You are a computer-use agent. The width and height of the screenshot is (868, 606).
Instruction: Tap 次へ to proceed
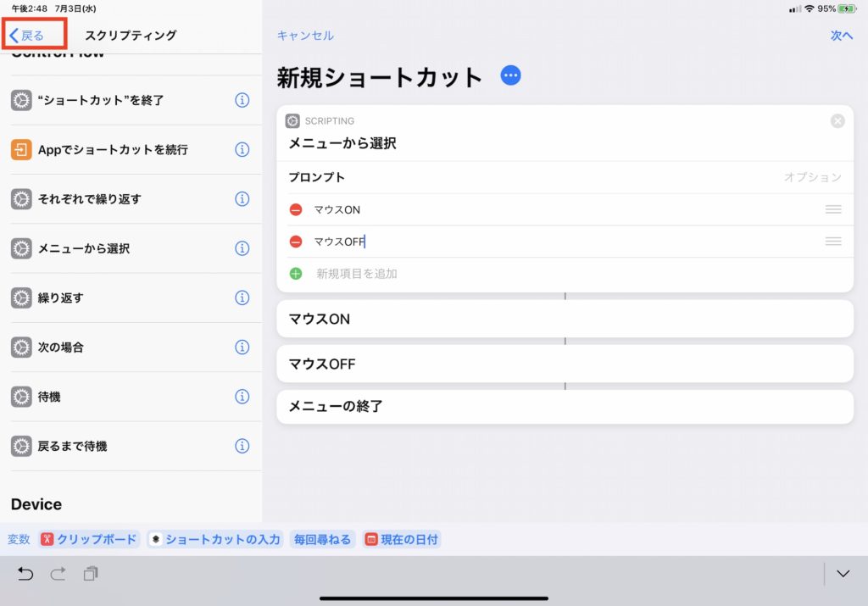click(x=842, y=36)
